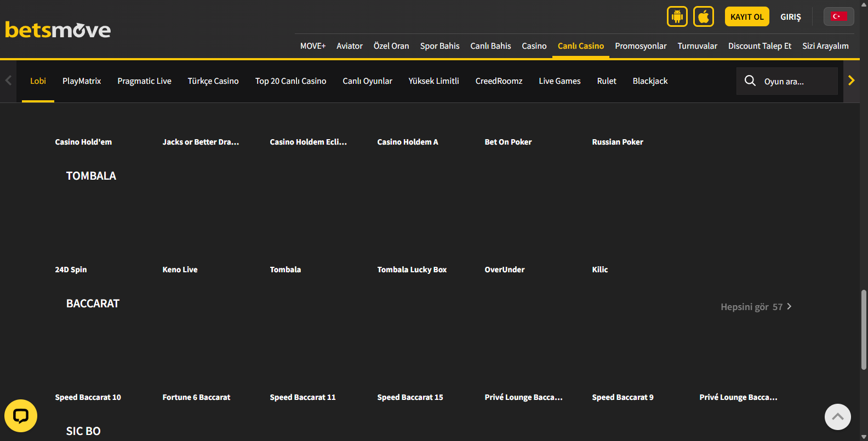This screenshot has width=868, height=441.
Task: Open the Promosyonlar menu item
Action: coord(641,46)
